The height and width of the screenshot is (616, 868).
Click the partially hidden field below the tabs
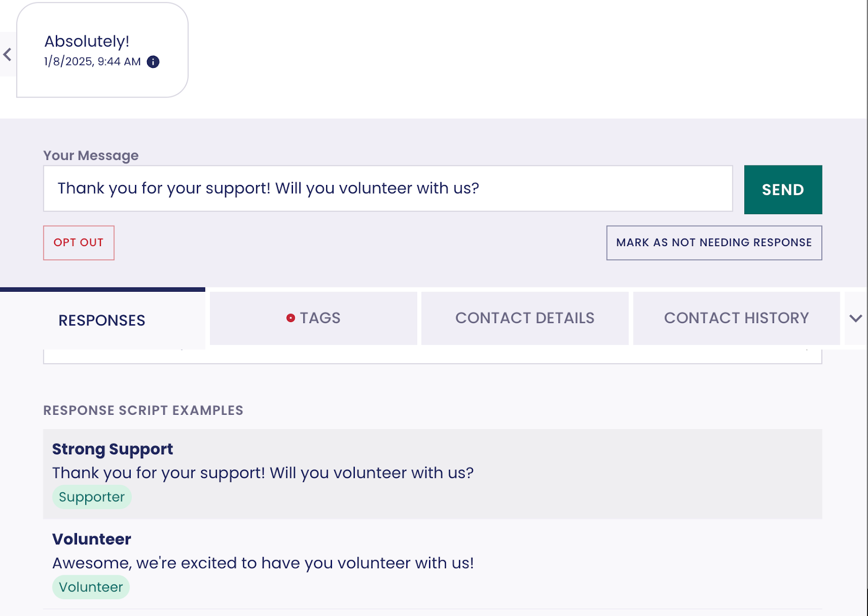432,357
